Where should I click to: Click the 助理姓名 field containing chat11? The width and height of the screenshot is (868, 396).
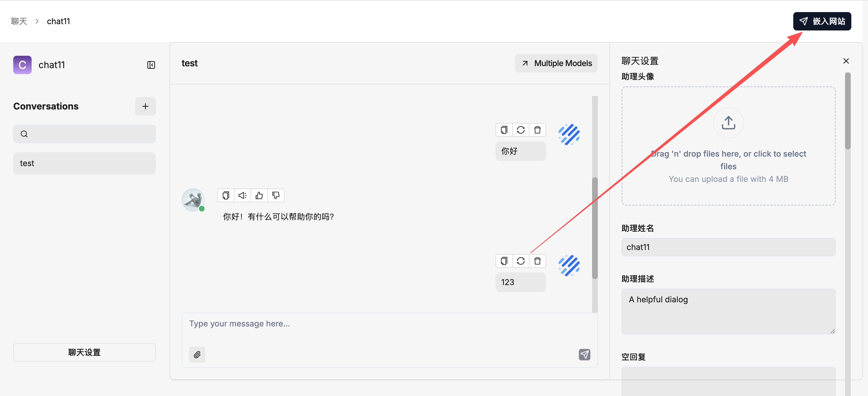[x=728, y=247]
